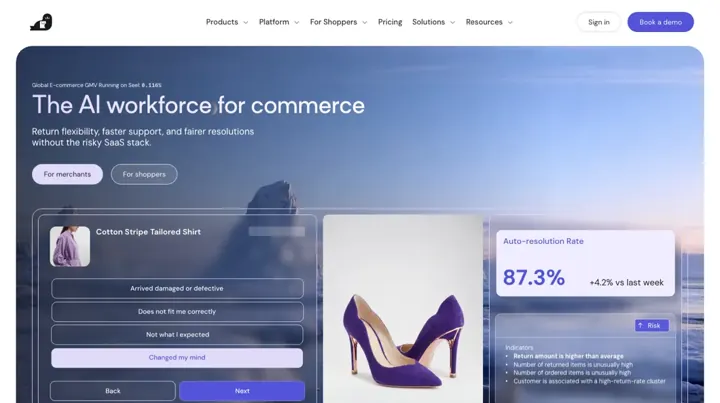Click the Sign in button
Viewport: 720px width, 403px height.
599,22
